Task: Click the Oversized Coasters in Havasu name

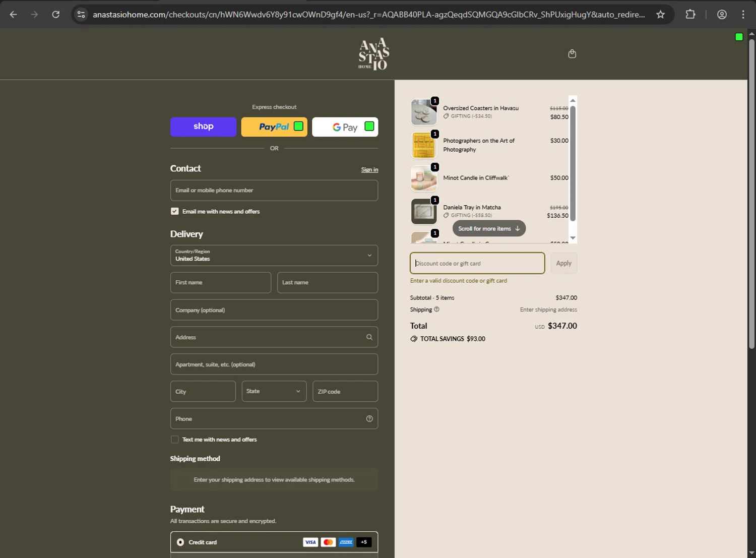Action: 481,108
